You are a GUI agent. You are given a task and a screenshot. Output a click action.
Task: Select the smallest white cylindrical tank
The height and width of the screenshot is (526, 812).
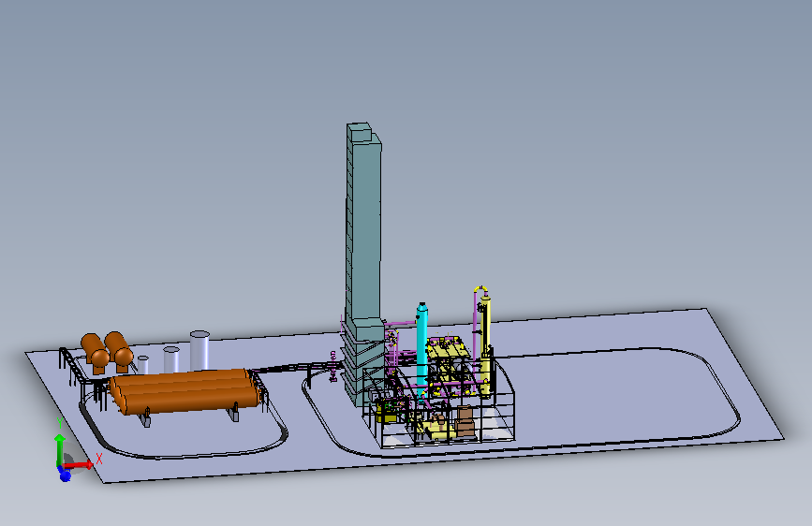(x=143, y=364)
